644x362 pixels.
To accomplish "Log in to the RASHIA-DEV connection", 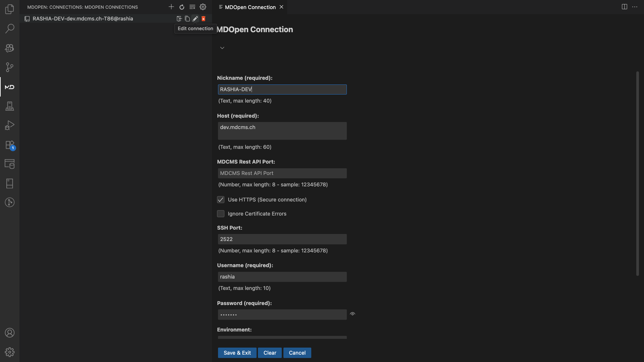I will pos(179,19).
